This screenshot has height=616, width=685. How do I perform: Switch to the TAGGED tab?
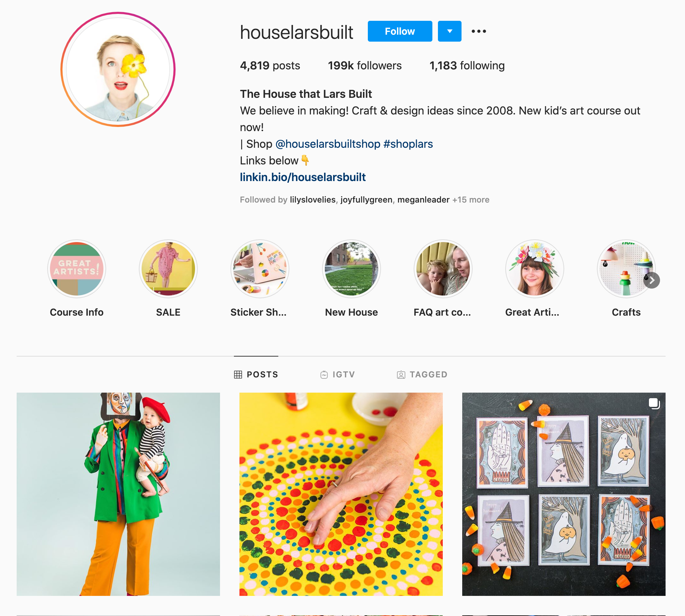pyautogui.click(x=422, y=375)
